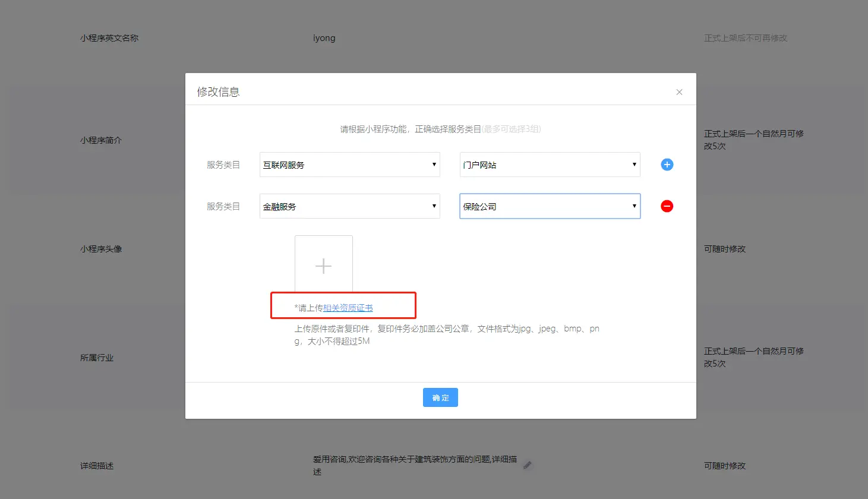Click the 所属行业 row label
The height and width of the screenshot is (499, 868).
pyautogui.click(x=97, y=358)
